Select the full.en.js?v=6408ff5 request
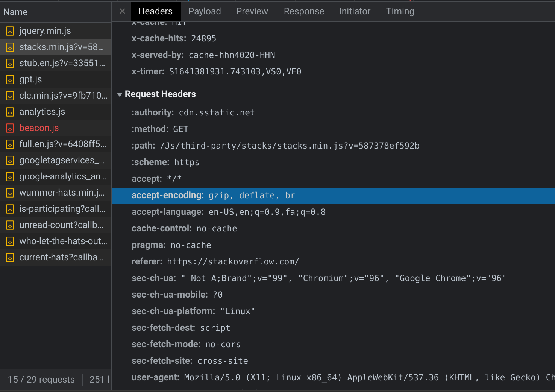555x392 pixels. point(56,144)
